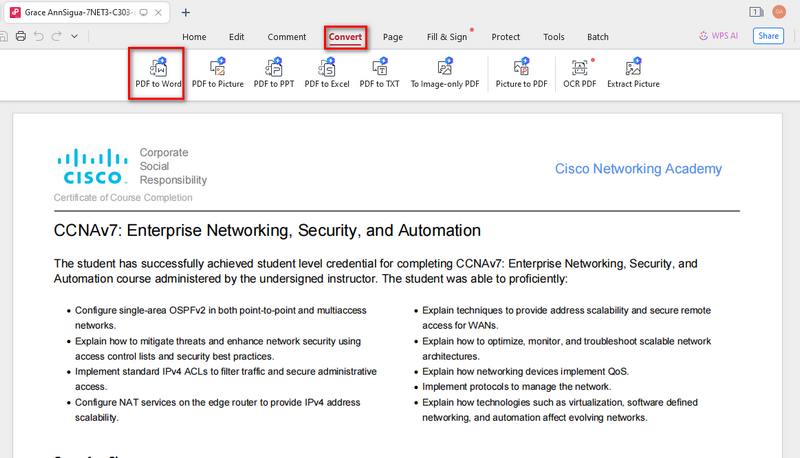Open the Picture to PDF tool

click(x=521, y=73)
